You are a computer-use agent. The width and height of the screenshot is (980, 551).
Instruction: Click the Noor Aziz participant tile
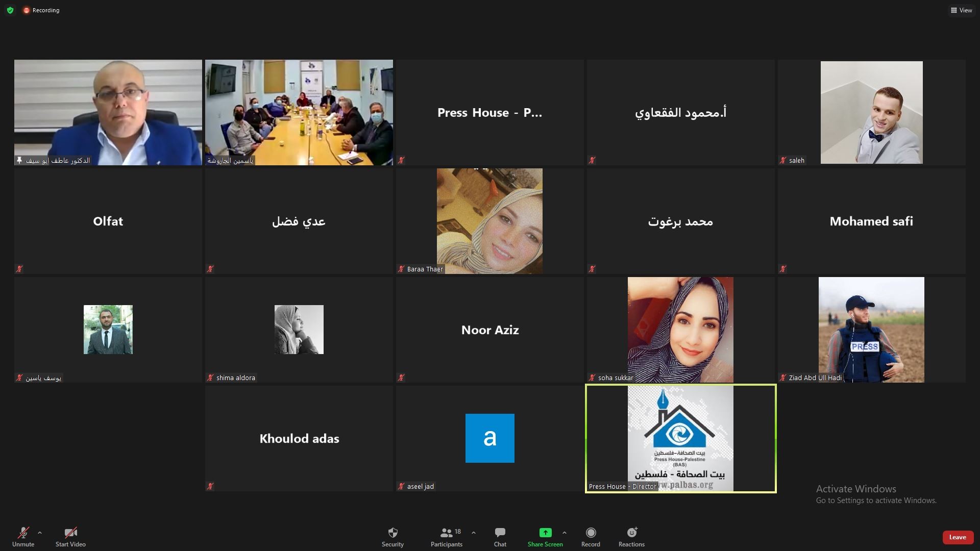[x=489, y=330]
